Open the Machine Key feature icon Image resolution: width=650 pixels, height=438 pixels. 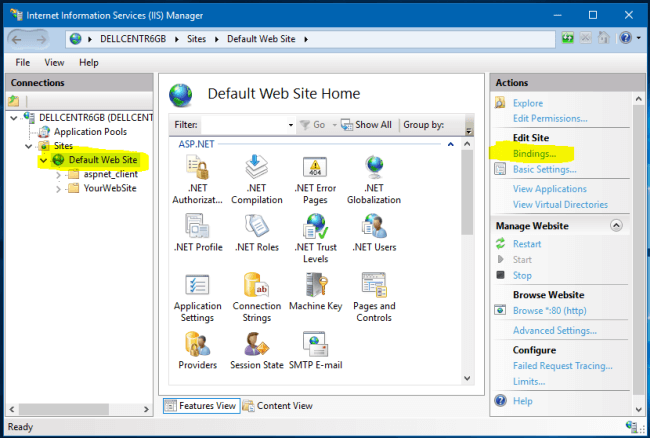click(x=316, y=285)
